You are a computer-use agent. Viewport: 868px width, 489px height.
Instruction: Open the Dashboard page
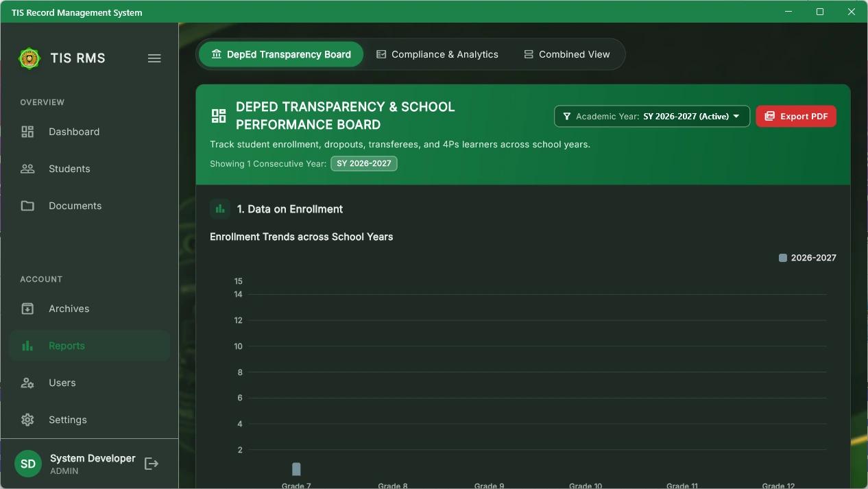tap(89, 132)
